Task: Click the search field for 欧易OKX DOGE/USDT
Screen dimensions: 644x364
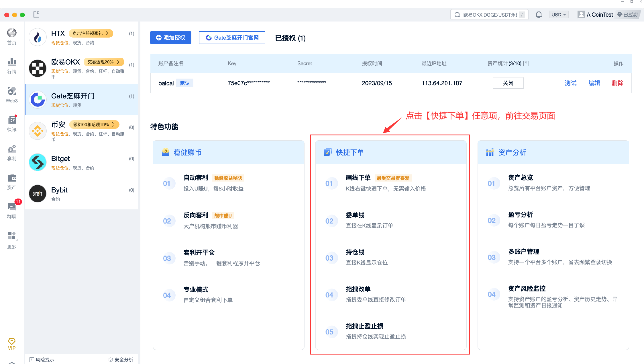Action: 490,15
